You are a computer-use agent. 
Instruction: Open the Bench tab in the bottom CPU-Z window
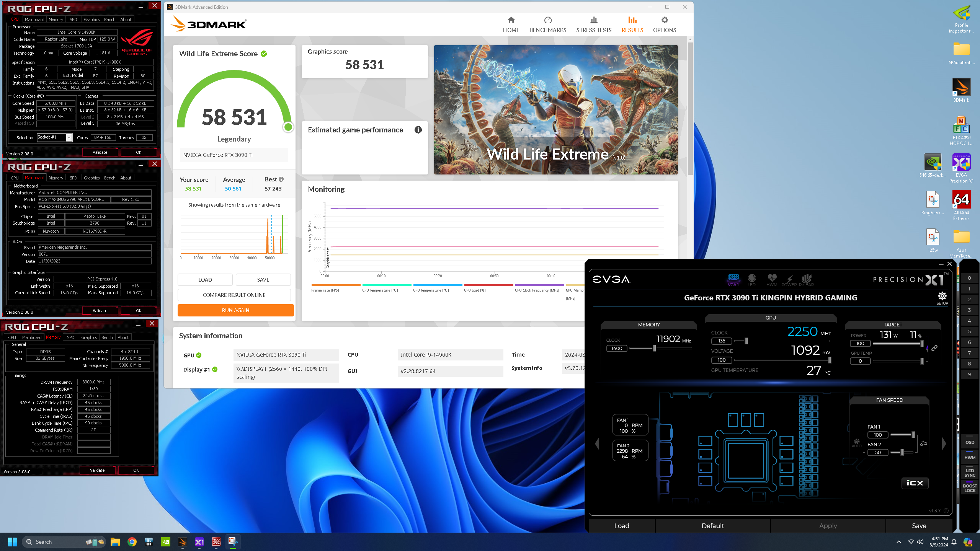tap(107, 337)
